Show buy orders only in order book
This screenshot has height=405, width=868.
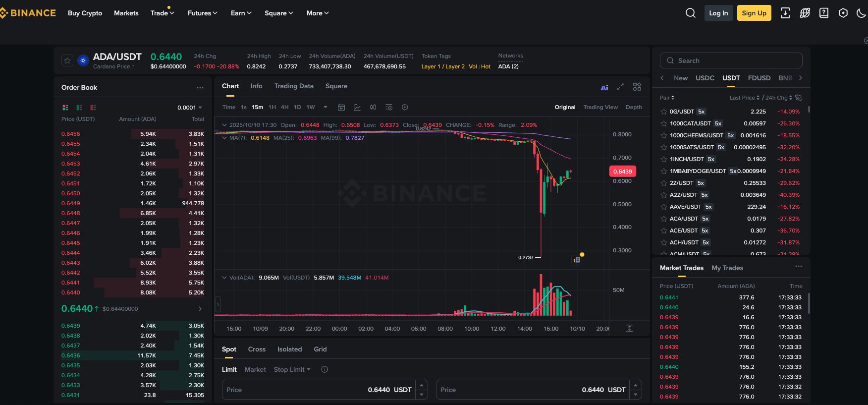click(x=79, y=108)
